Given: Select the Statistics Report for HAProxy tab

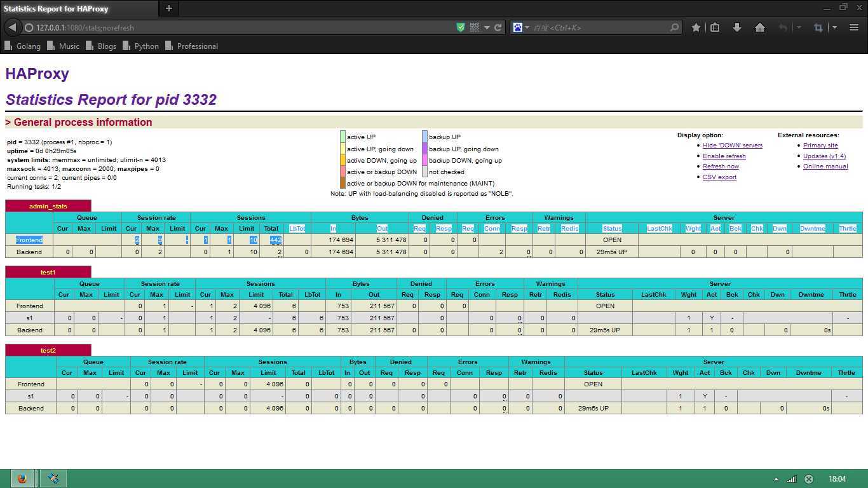Looking at the screenshot, I should tap(79, 9).
